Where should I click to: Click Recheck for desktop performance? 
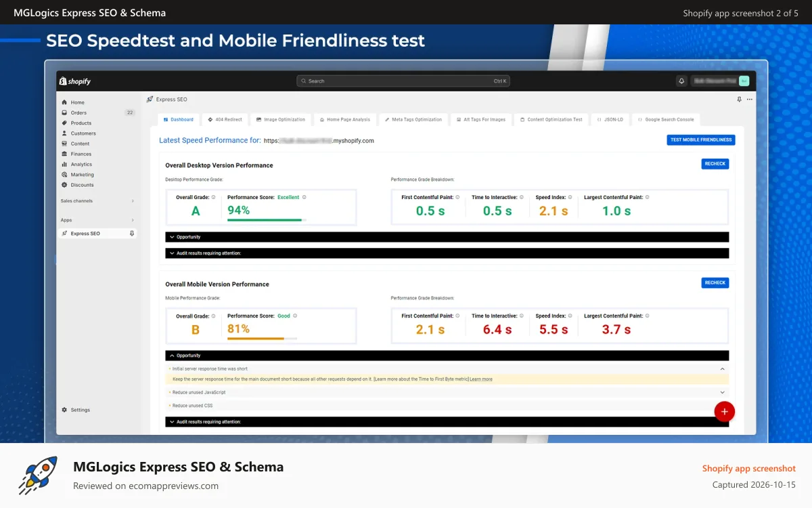(715, 164)
